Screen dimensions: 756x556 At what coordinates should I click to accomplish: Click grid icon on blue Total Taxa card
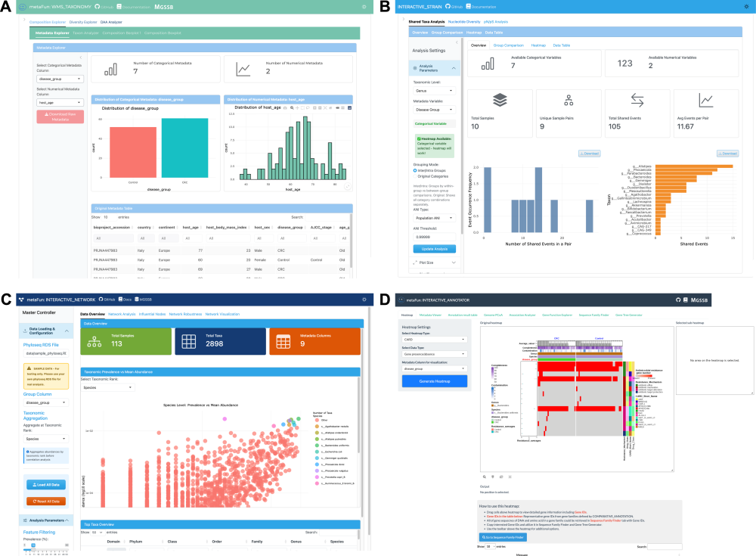188,342
